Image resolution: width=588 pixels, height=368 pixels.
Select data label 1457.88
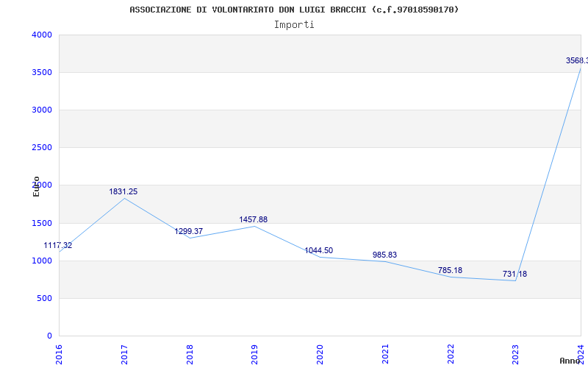click(254, 219)
